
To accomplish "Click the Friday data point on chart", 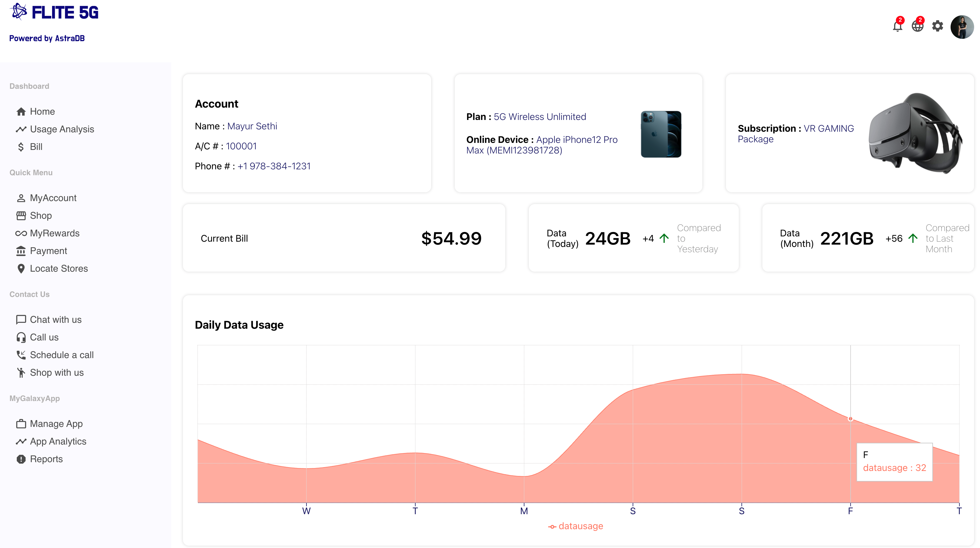I will click(850, 419).
